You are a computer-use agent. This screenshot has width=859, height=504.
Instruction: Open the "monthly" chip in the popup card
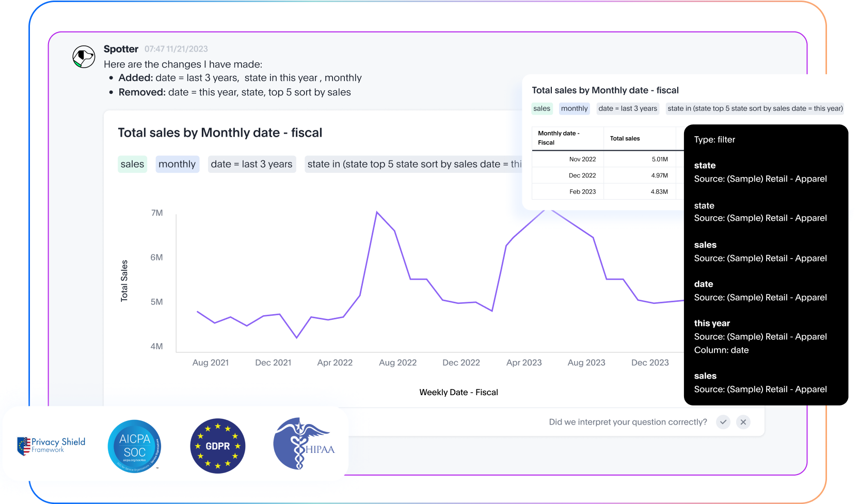coord(574,108)
